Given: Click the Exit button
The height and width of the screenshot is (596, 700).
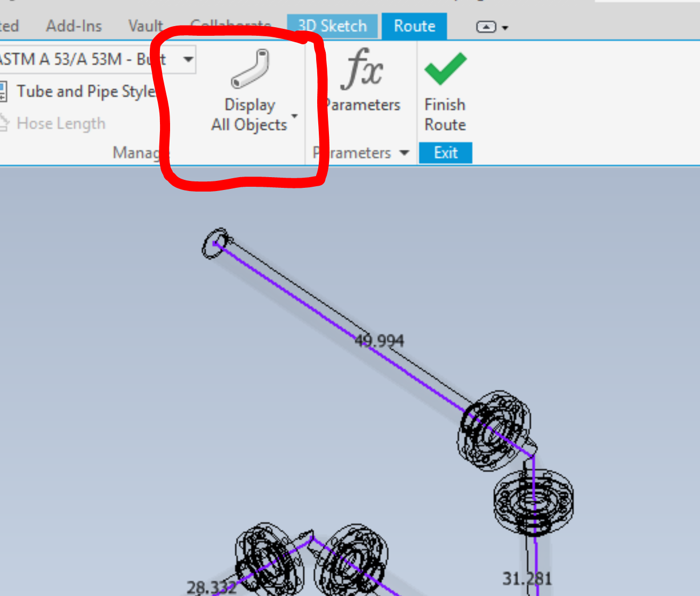Looking at the screenshot, I should [445, 153].
